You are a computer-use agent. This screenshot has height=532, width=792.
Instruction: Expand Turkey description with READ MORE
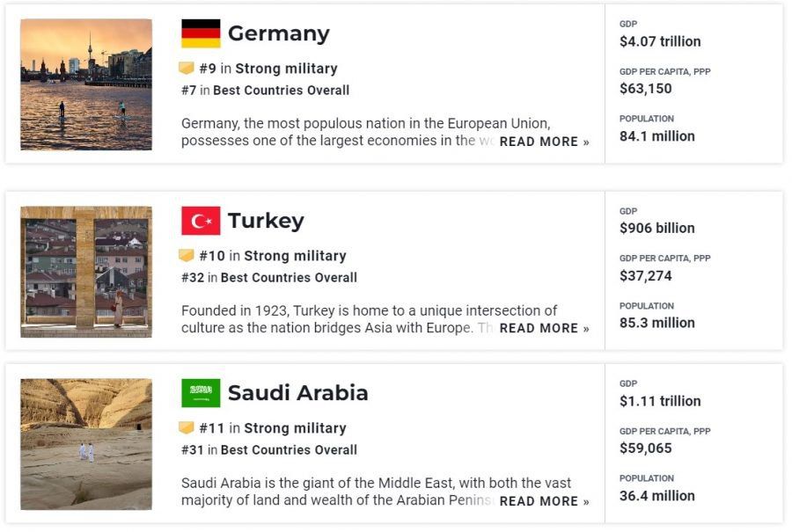click(x=544, y=329)
